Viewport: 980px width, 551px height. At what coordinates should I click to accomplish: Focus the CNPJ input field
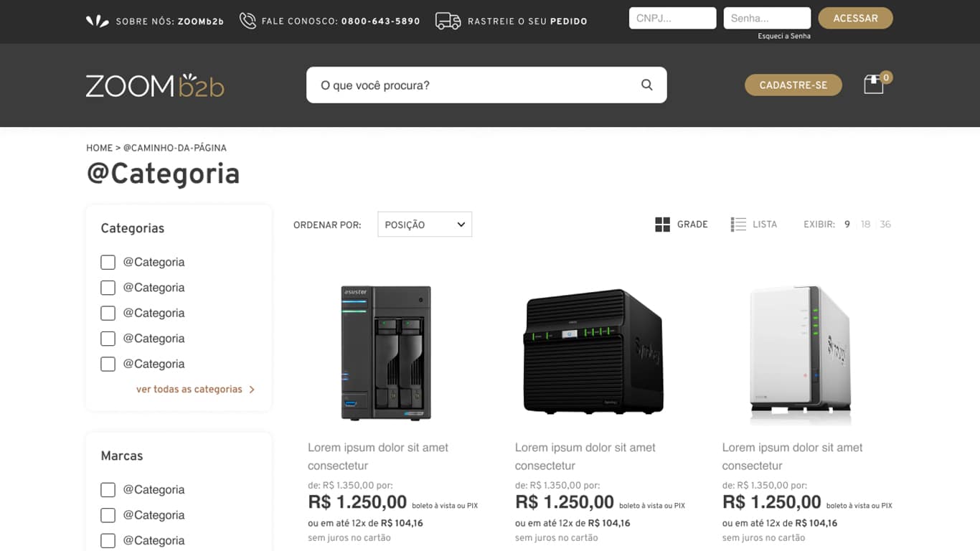[672, 18]
